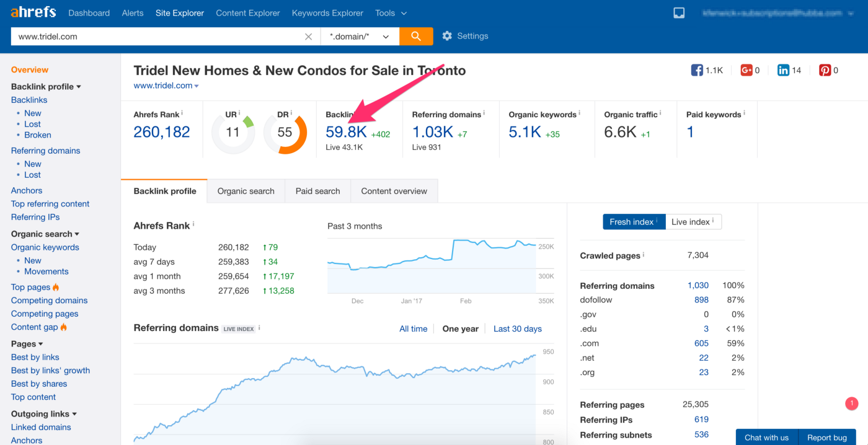This screenshot has height=445, width=868.
Task: Open the Content overview tab
Action: [394, 191]
